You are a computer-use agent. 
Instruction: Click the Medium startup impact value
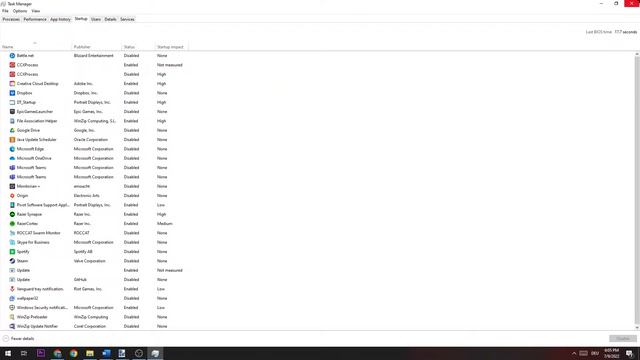click(164, 224)
